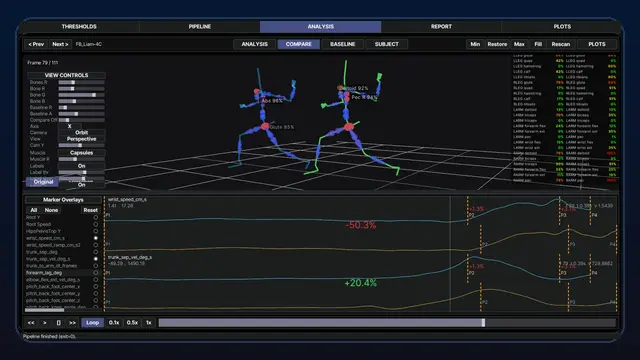Screen dimensions: 640x360
Task: Click the Marker Overlays horizontal scrollbar
Action: coord(44,310)
